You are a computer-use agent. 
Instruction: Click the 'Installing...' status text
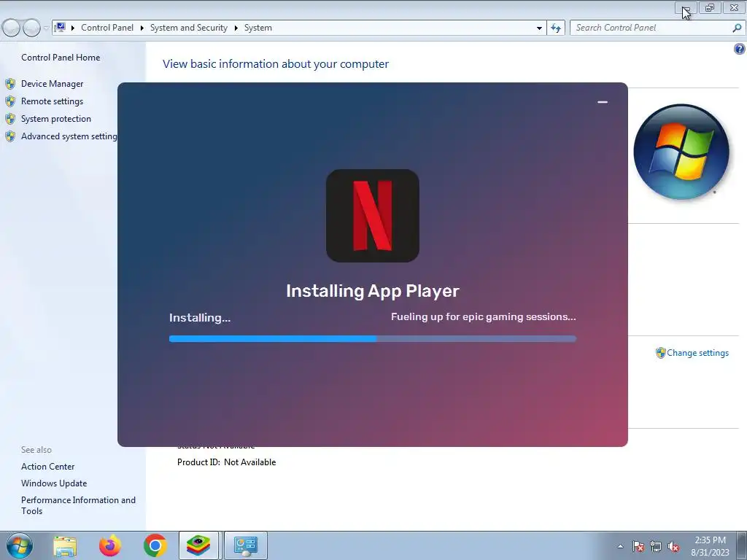pos(200,318)
